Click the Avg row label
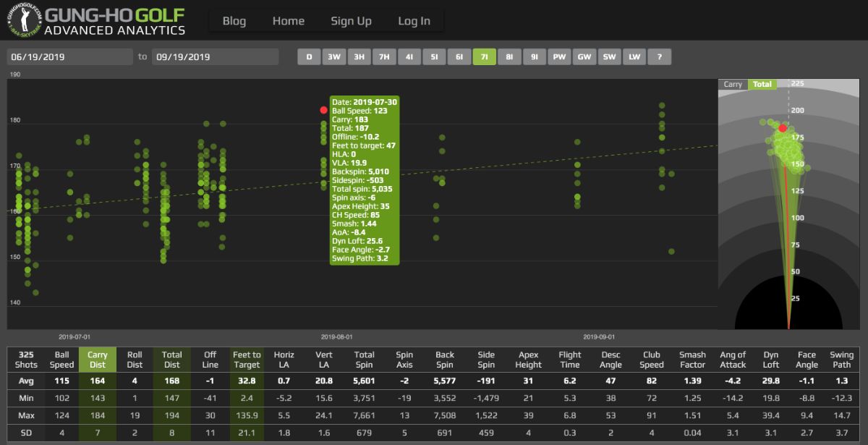Image resolution: width=868 pixels, height=445 pixels. pyautogui.click(x=25, y=381)
